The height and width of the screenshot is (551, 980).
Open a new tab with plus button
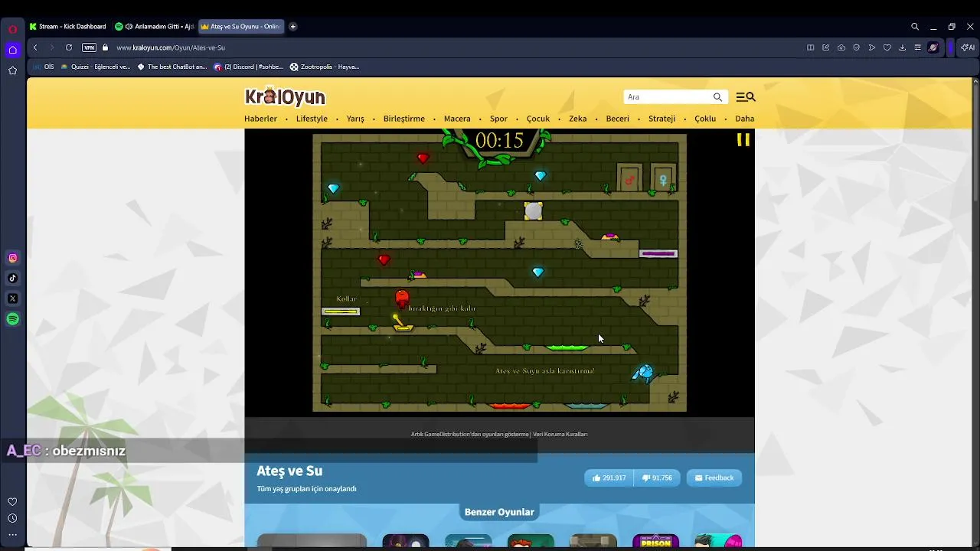tap(292, 26)
